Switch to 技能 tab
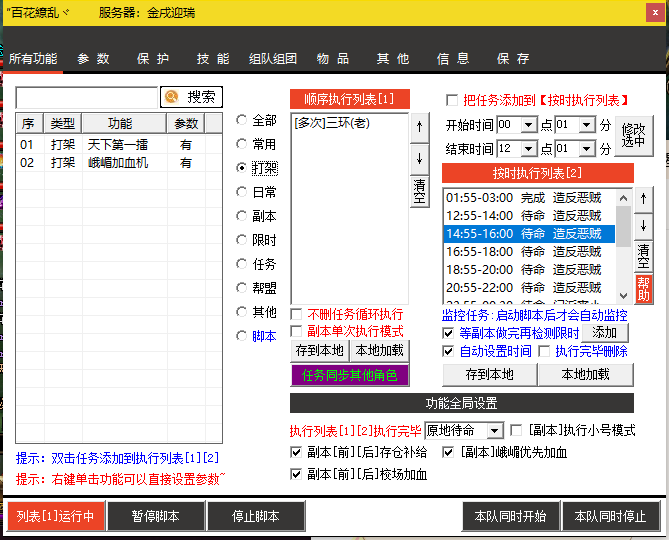Viewport: 669px width, 540px height. 213,59
